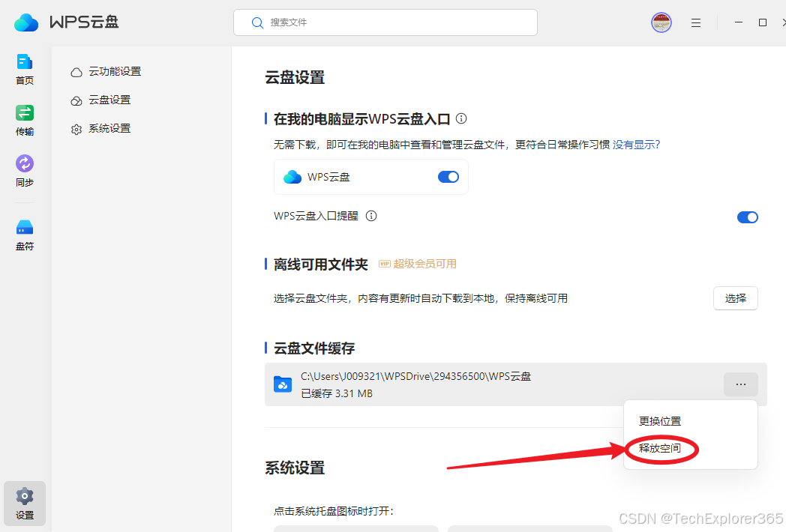Open the 设置 settings section
786x532 pixels.
24,504
